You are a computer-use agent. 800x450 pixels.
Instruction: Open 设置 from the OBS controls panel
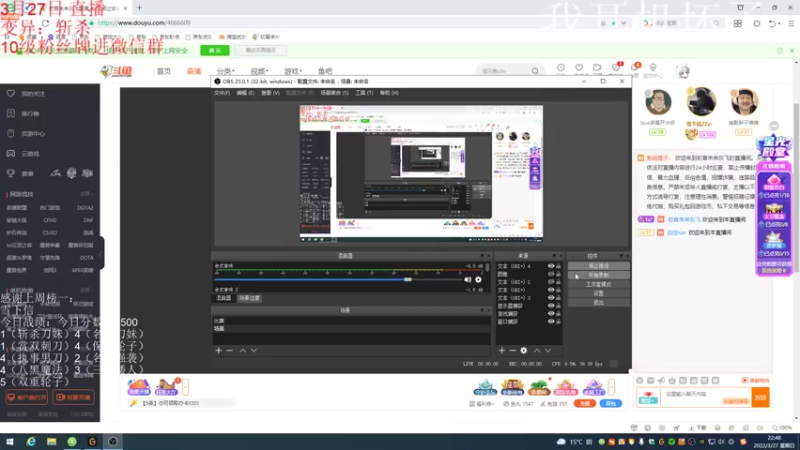(x=598, y=293)
